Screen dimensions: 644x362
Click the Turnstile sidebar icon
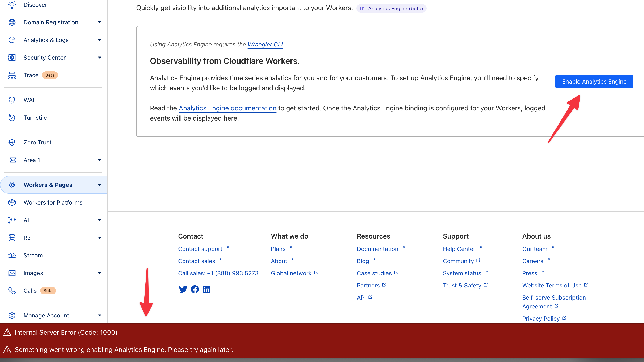point(12,118)
